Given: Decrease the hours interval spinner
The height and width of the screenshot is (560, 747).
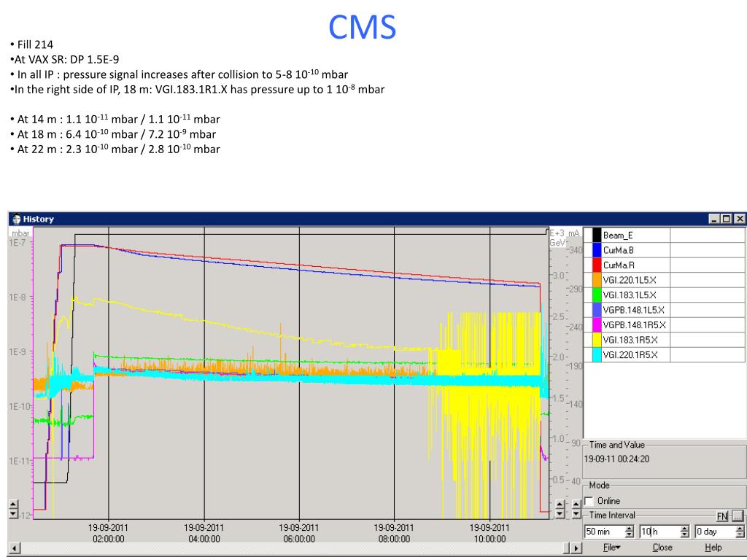Looking at the screenshot, I should tap(684, 534).
